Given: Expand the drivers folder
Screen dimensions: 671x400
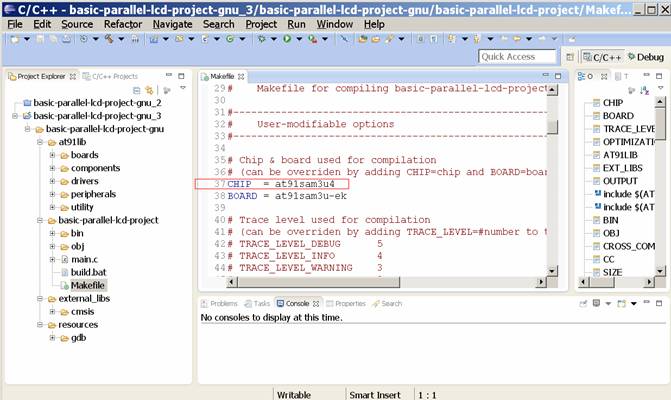Looking at the screenshot, I should (x=52, y=181).
